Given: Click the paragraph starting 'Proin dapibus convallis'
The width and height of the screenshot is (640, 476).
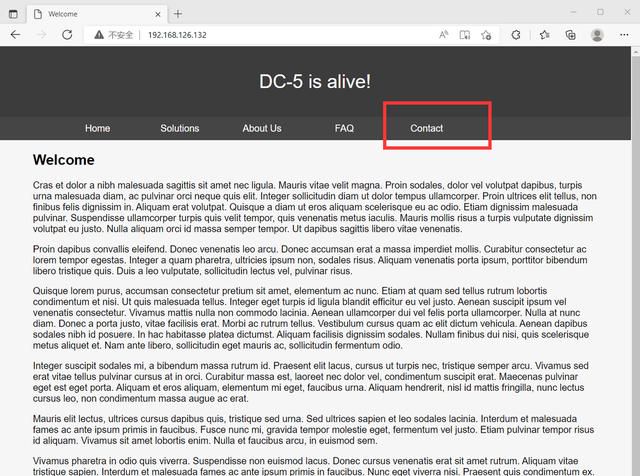Looking at the screenshot, I should point(310,260).
